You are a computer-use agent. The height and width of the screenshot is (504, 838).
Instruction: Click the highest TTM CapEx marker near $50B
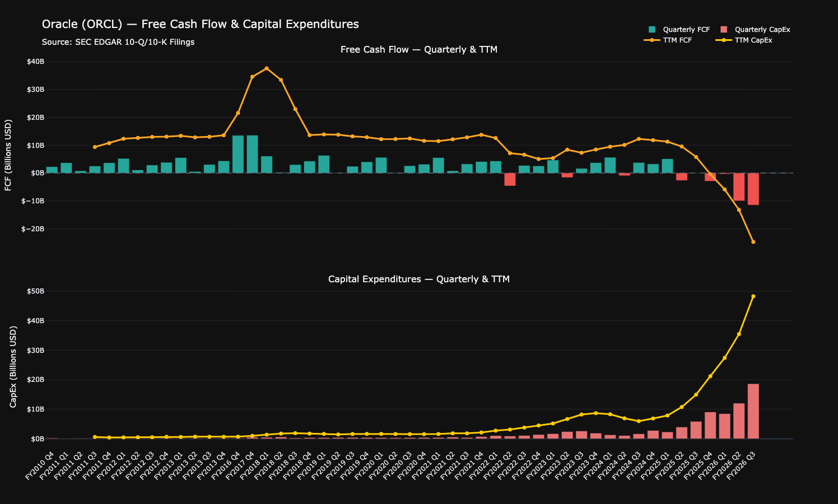pos(753,296)
